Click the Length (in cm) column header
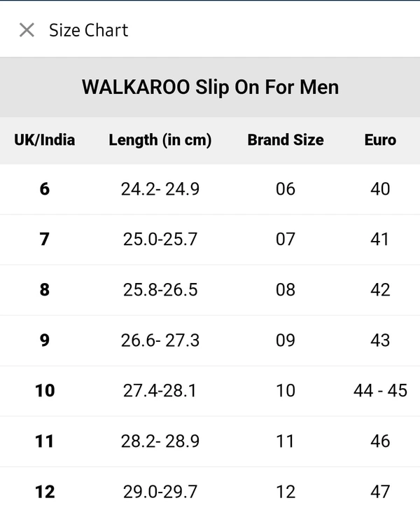Viewport: 420px width, 517px height. coord(160,139)
